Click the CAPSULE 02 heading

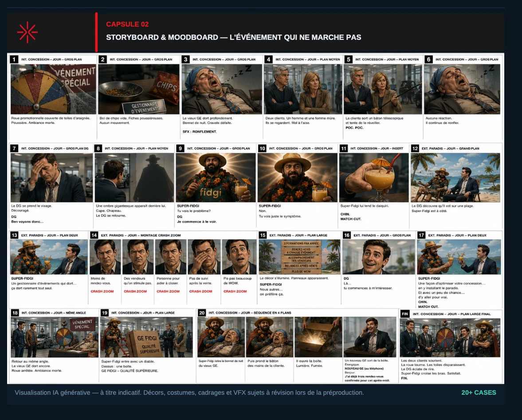click(127, 24)
